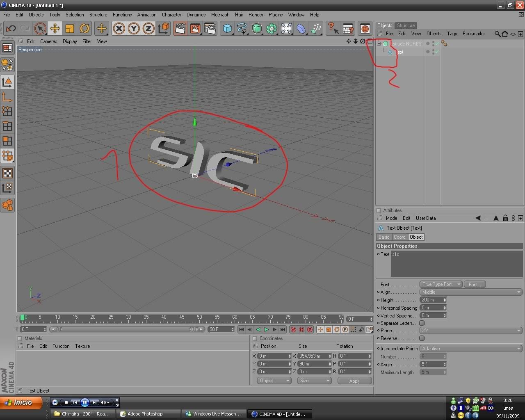This screenshot has width=525, height=420.
Task: Open the content browser globe icon
Action: [365, 28]
